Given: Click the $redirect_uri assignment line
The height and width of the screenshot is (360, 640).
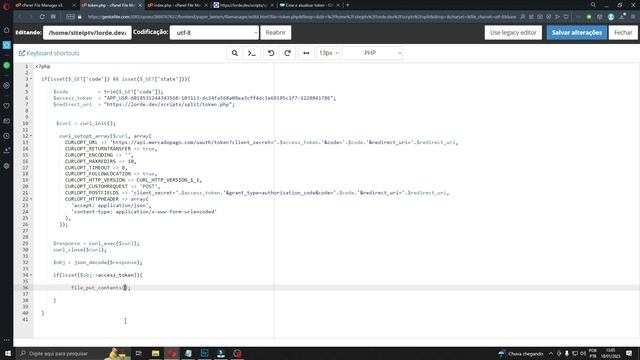Looking at the screenshot, I should [144, 104].
